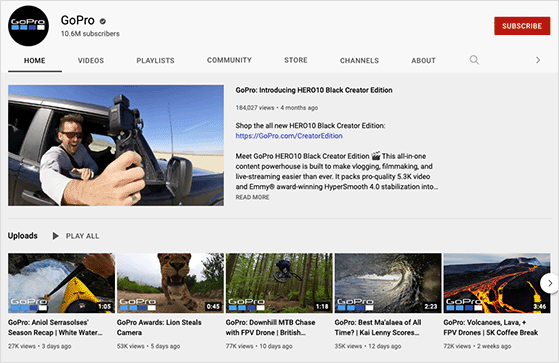Click title 'GoPro: Volcanoes, Lava, + FPV Drones'
The image size is (559, 363).
491,327
